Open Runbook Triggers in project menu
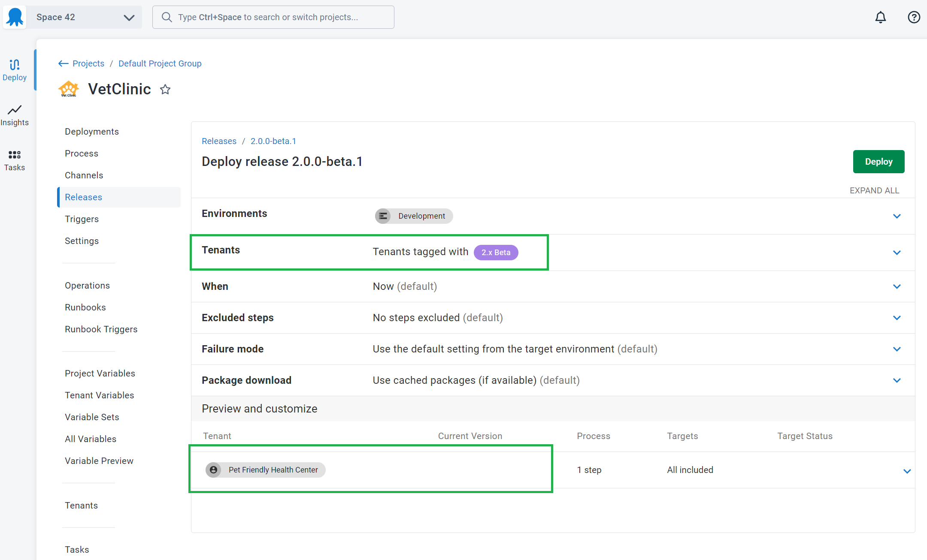This screenshot has width=927, height=560. point(101,329)
